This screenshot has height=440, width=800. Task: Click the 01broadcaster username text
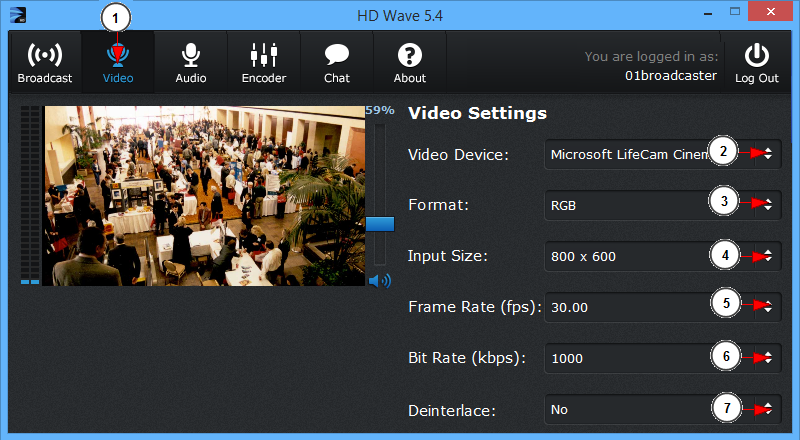671,76
